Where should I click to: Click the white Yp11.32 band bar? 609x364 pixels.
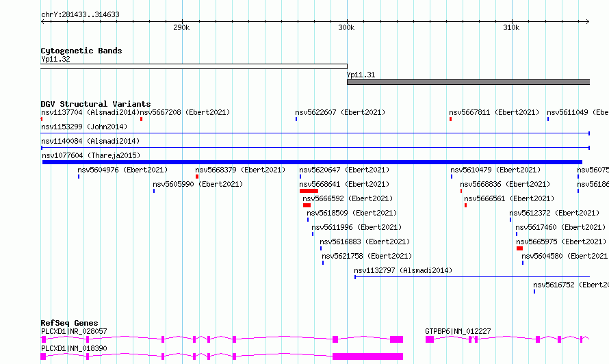(194, 66)
